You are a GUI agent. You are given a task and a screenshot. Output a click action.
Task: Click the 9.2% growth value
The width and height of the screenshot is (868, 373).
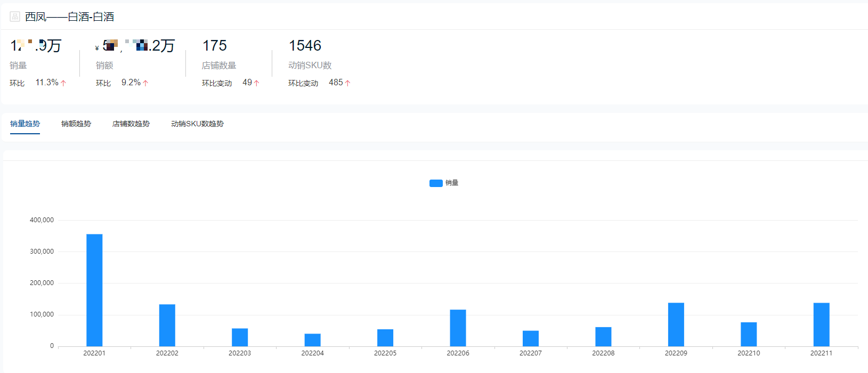click(x=131, y=83)
